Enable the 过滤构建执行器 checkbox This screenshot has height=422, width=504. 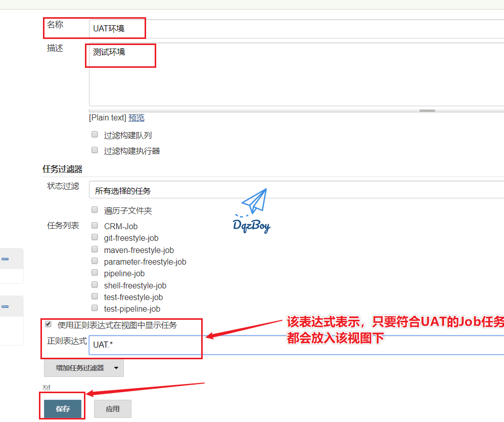[95, 150]
